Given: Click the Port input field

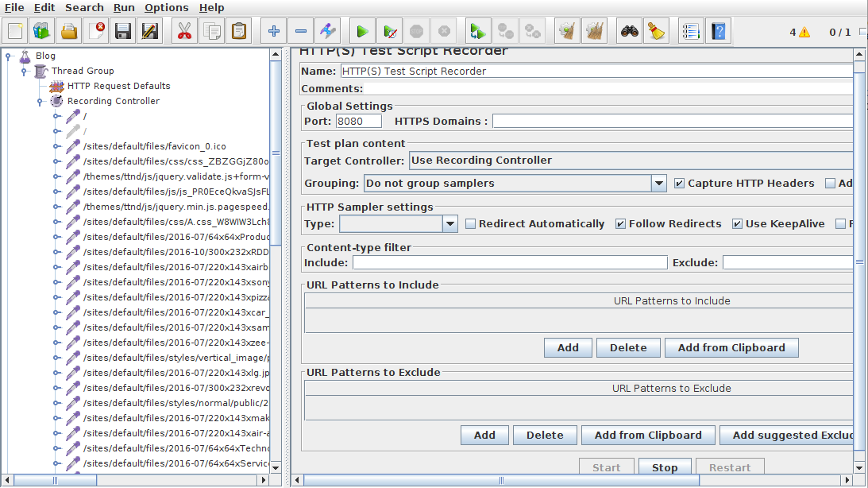Looking at the screenshot, I should [359, 122].
